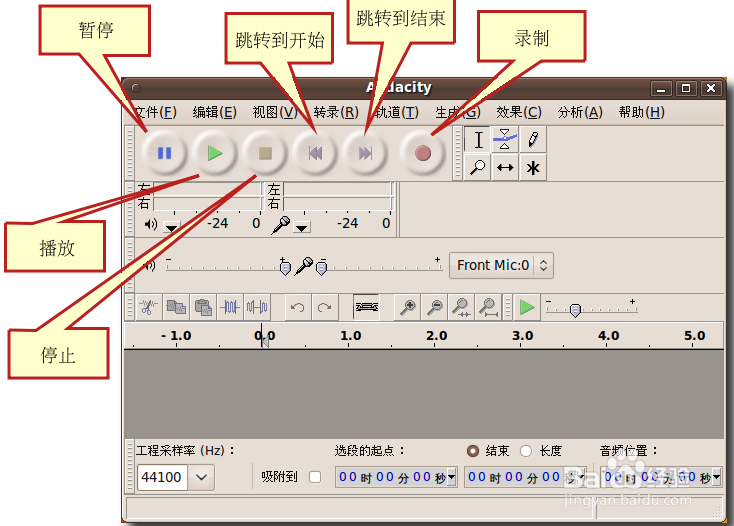734x526 pixels.
Task: Open the 效果(C) menu
Action: pyautogui.click(x=519, y=112)
